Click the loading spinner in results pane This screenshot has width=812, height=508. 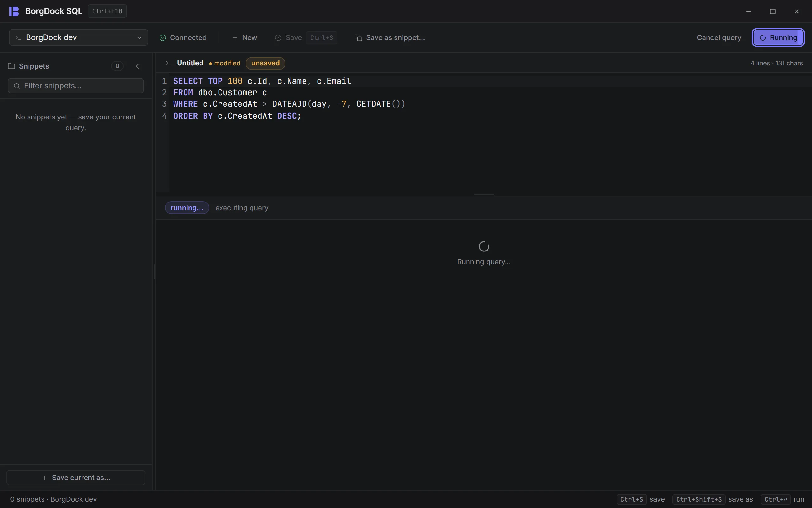pyautogui.click(x=484, y=246)
